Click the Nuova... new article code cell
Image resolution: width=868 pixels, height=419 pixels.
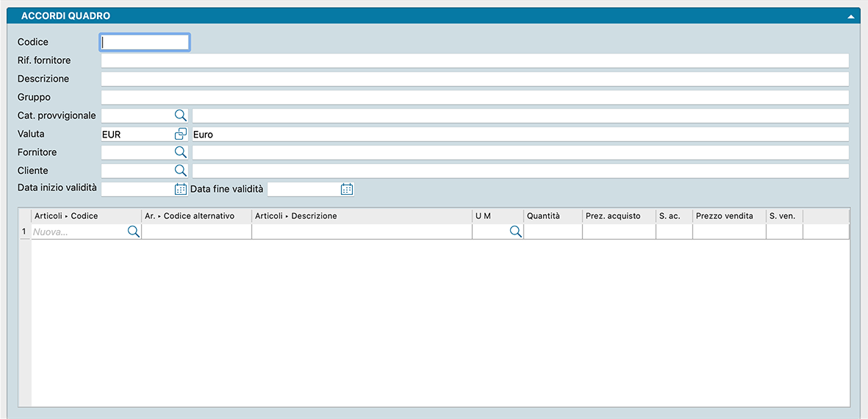(77, 232)
